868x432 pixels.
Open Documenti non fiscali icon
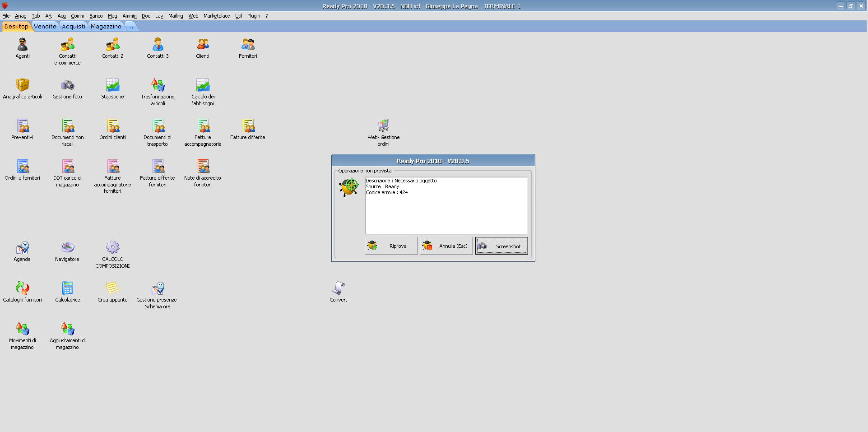tap(68, 126)
